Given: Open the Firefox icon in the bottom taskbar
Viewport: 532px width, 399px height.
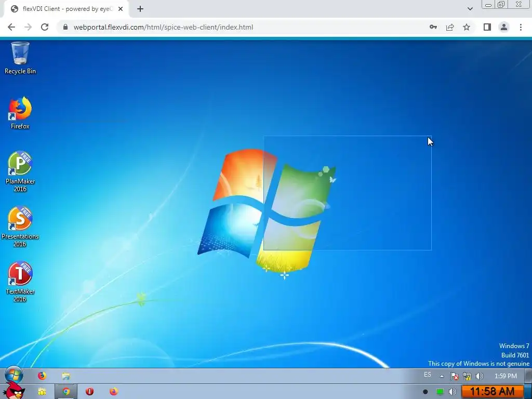Looking at the screenshot, I should click(x=114, y=392).
